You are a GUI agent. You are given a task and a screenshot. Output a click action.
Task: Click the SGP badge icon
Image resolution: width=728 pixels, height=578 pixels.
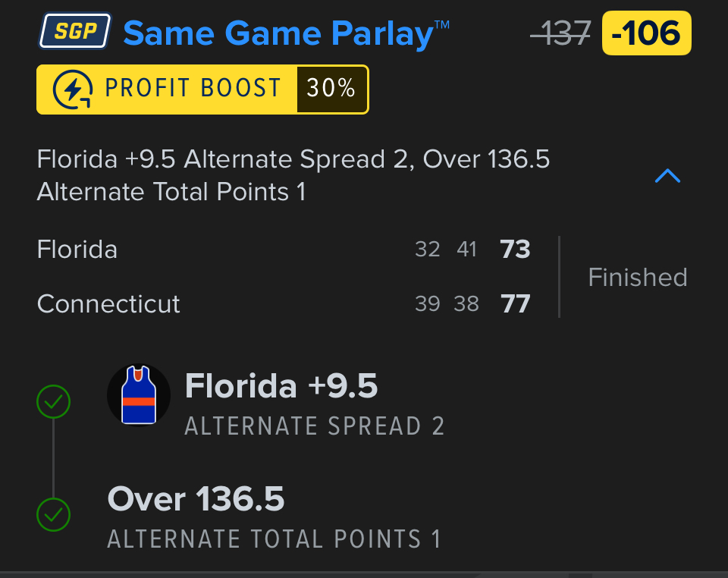(74, 33)
